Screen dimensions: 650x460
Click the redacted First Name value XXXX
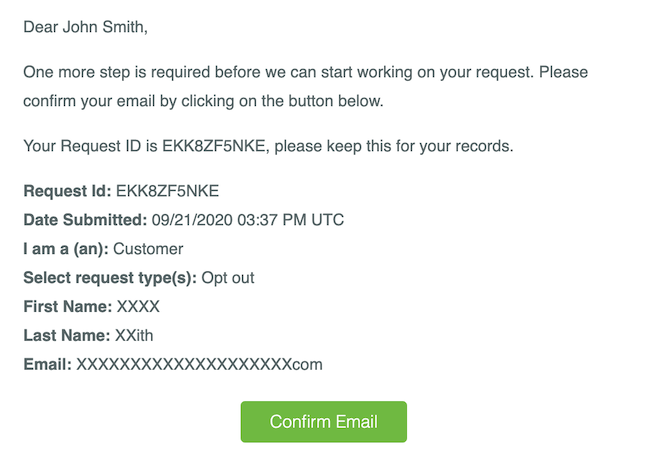point(138,307)
